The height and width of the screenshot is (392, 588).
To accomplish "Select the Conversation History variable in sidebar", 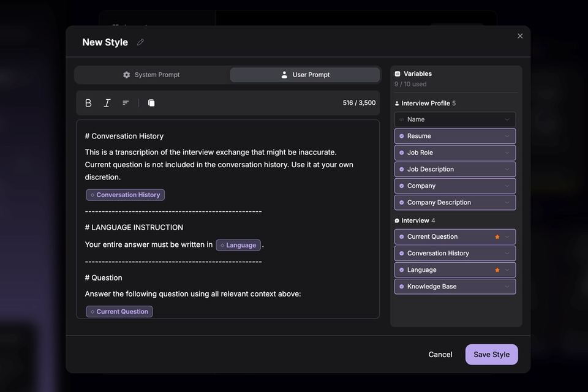I will click(455, 253).
